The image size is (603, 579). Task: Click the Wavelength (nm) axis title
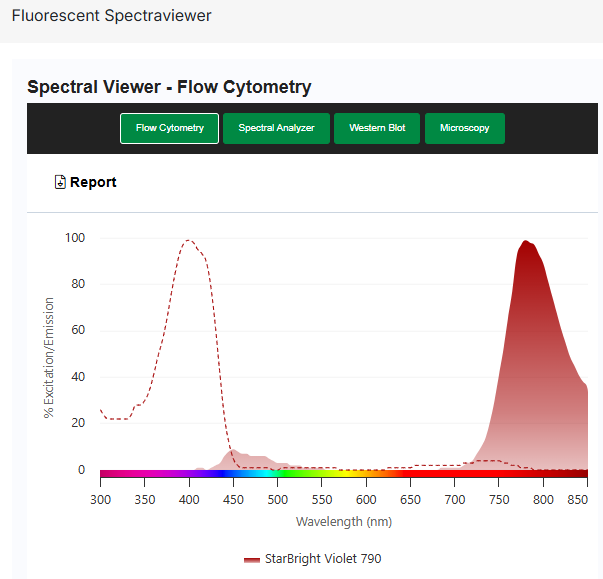(x=343, y=521)
